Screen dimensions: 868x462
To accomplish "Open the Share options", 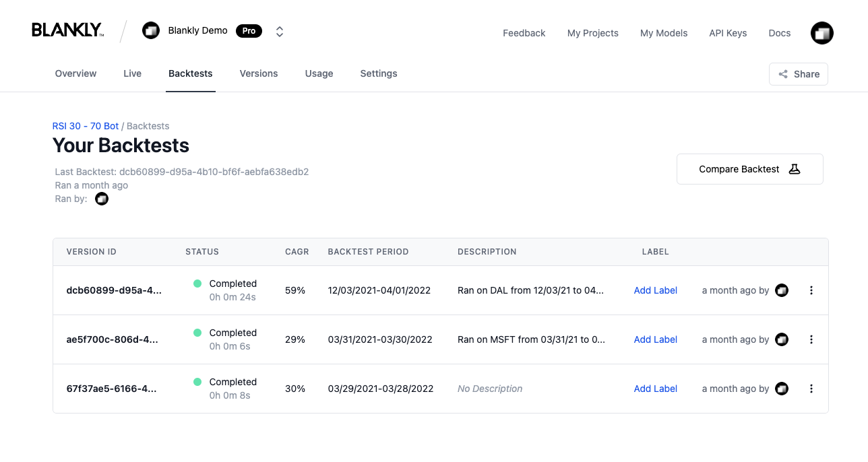I will [798, 74].
